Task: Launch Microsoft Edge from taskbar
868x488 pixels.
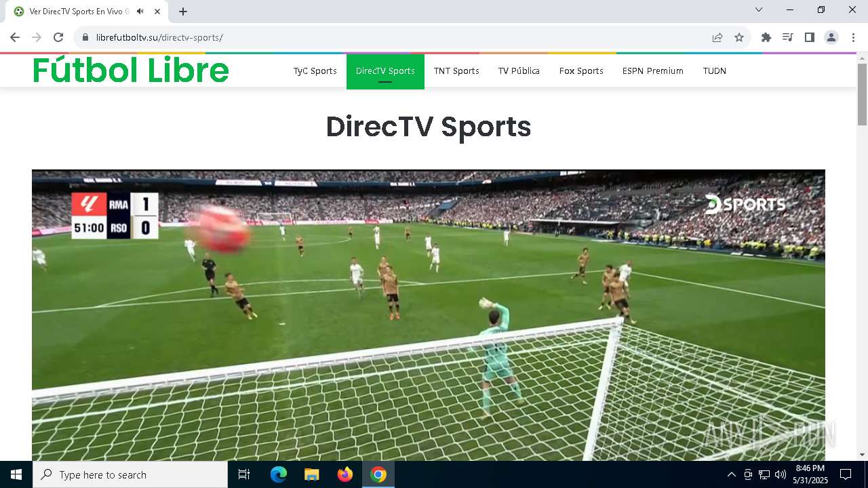Action: [279, 474]
